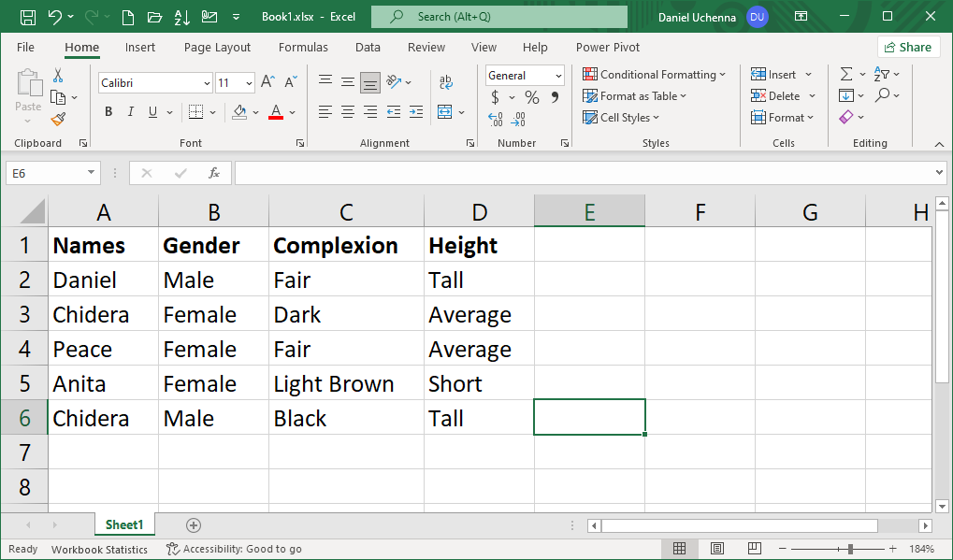
Task: Select cell C5 containing Light Brown
Action: [346, 383]
